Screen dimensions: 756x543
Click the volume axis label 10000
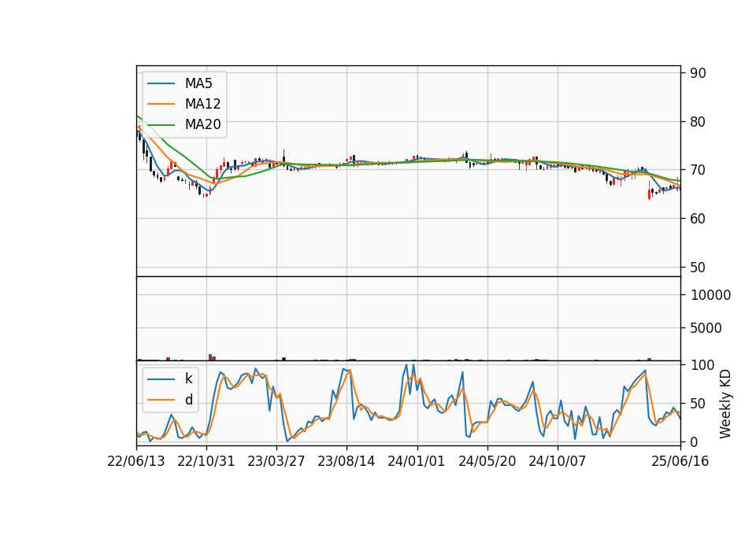(x=710, y=295)
